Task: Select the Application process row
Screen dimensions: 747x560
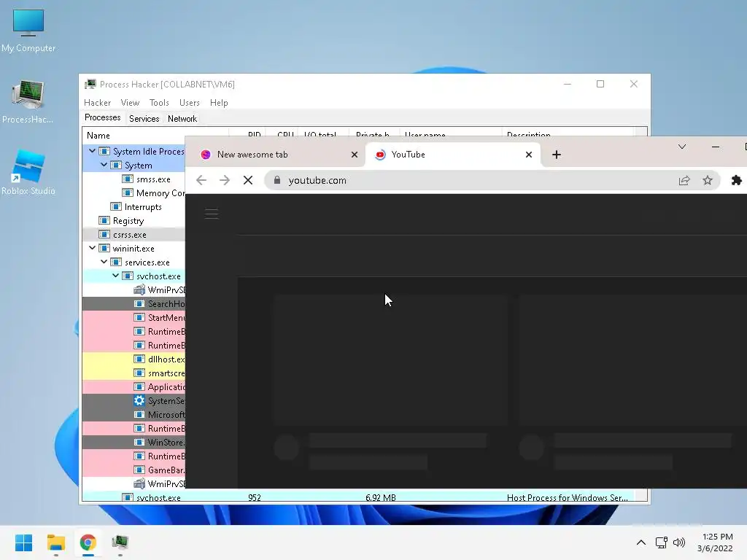Action: click(x=134, y=386)
